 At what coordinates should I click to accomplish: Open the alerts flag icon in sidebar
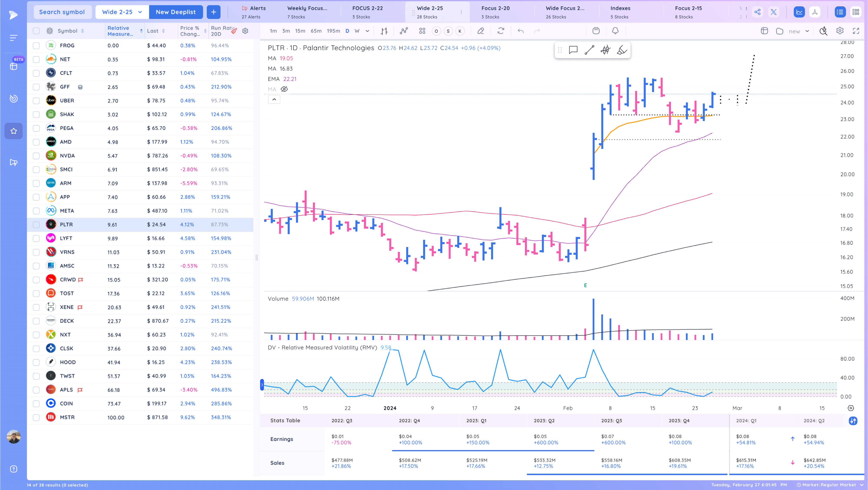point(13,163)
